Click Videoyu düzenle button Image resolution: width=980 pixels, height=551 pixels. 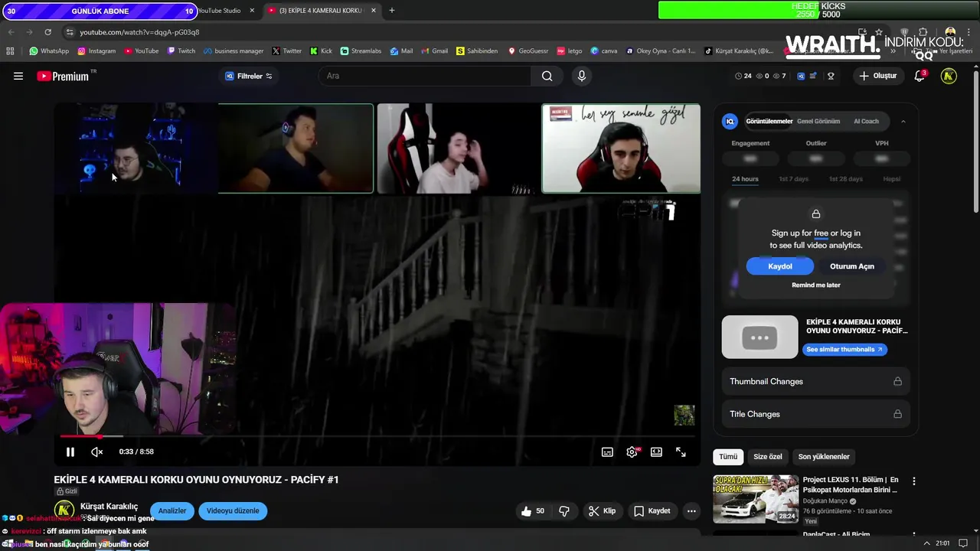(x=233, y=511)
